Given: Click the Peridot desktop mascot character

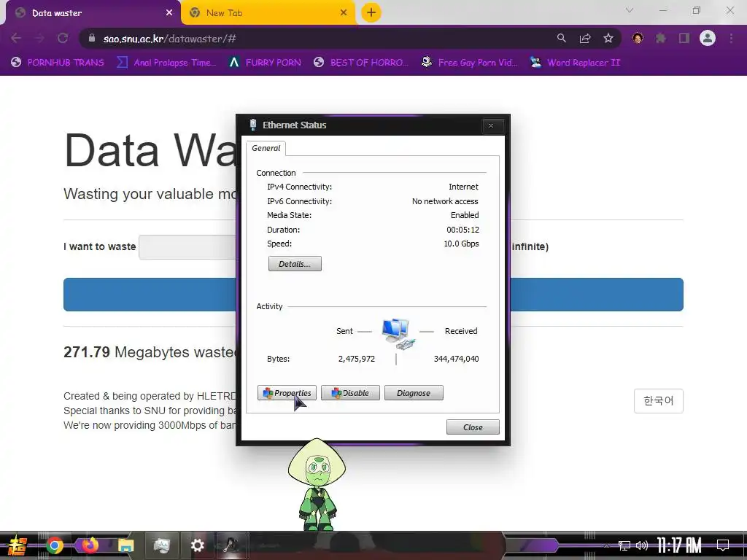Looking at the screenshot, I should pos(317,485).
